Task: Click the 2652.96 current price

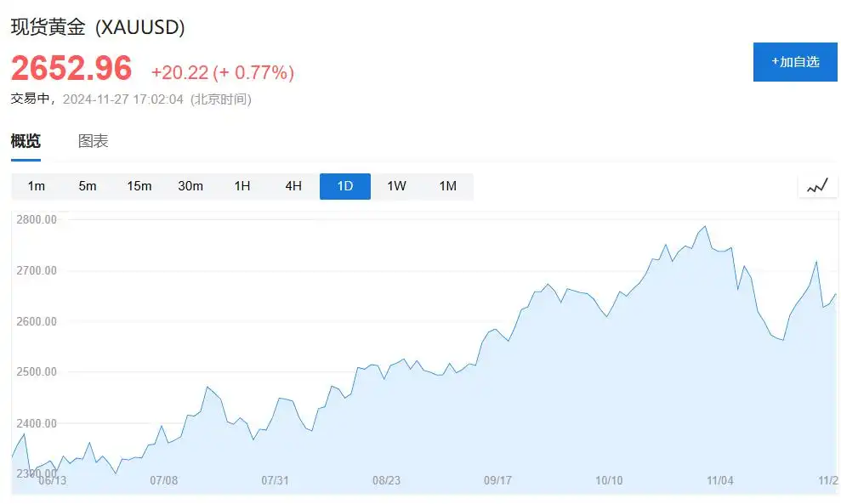Action: pyautogui.click(x=71, y=69)
